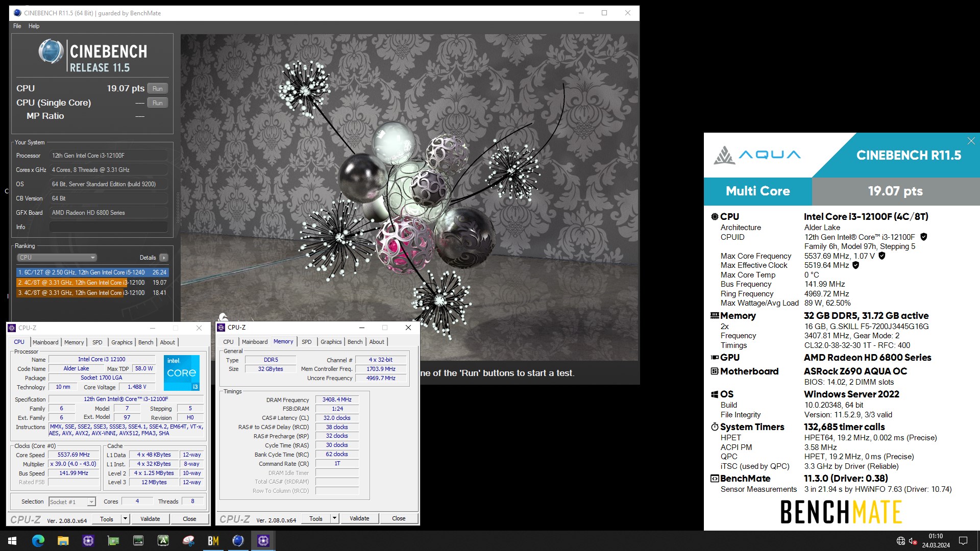Select the i5-1240 ranking row scoring 26.24
980x551 pixels.
(x=92, y=272)
